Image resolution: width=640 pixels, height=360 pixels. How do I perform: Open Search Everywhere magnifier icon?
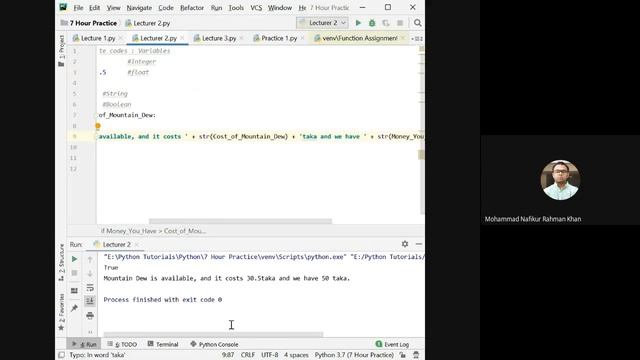pyautogui.click(x=417, y=23)
